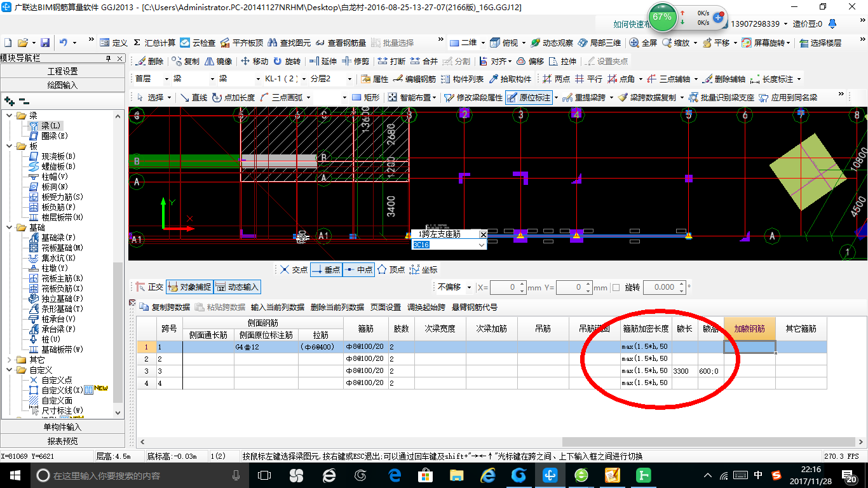Open the 定义 (Define) tool
The height and width of the screenshot is (488, 868).
point(115,43)
